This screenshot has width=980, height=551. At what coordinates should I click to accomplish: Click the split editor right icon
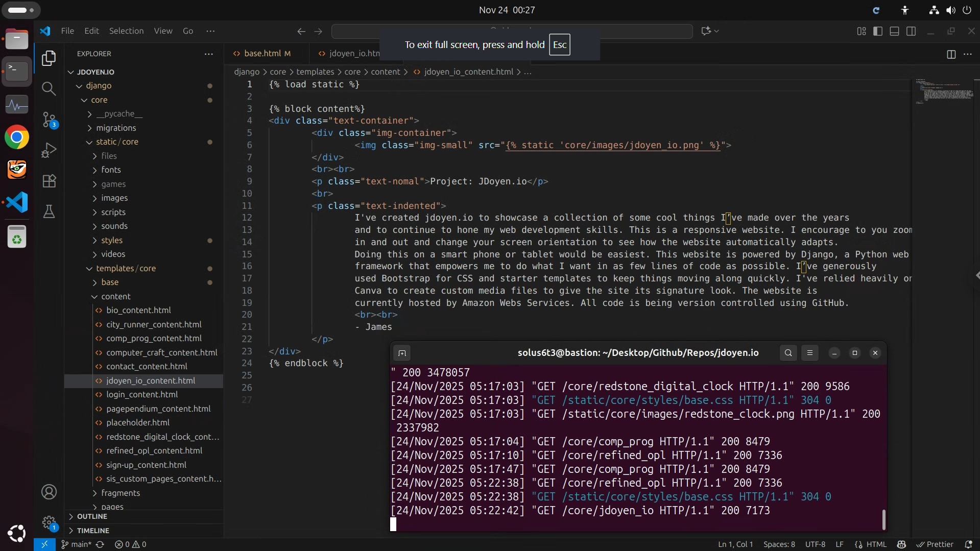tap(951, 54)
